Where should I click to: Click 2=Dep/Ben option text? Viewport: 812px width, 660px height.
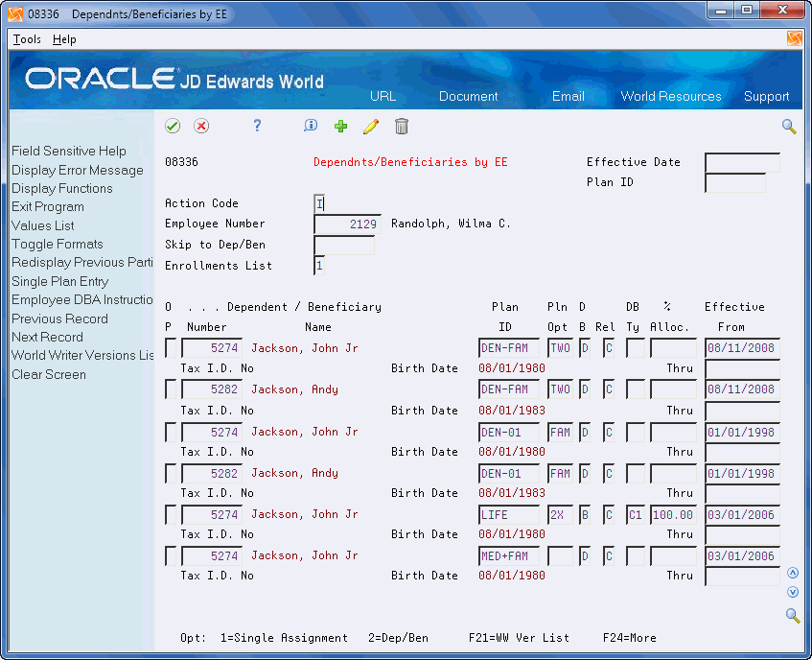[398, 638]
